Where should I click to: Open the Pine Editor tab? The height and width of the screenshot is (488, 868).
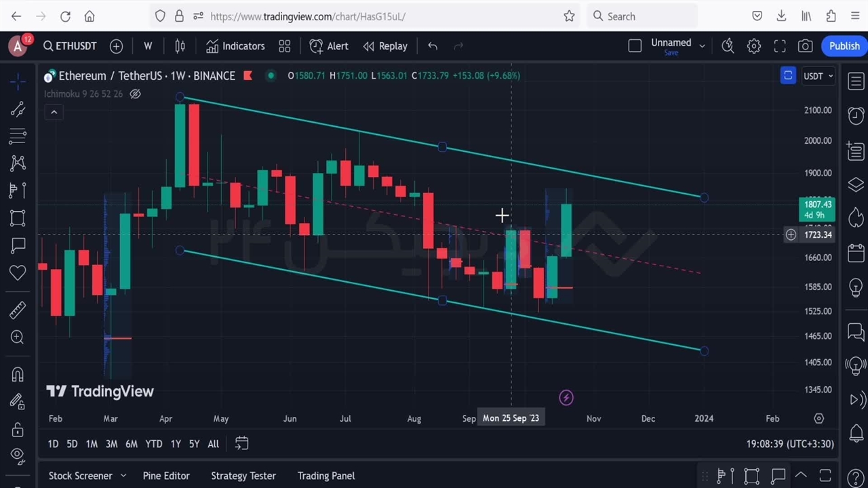166,476
